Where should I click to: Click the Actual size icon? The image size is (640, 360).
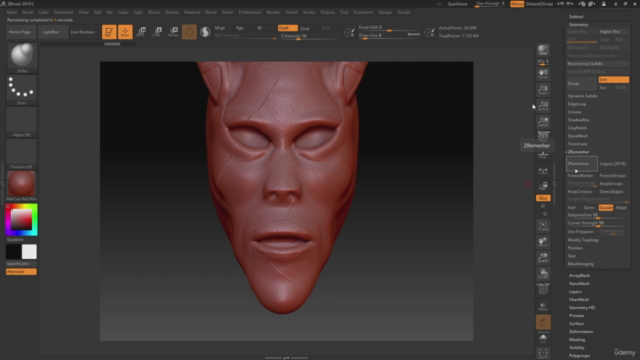point(543,106)
